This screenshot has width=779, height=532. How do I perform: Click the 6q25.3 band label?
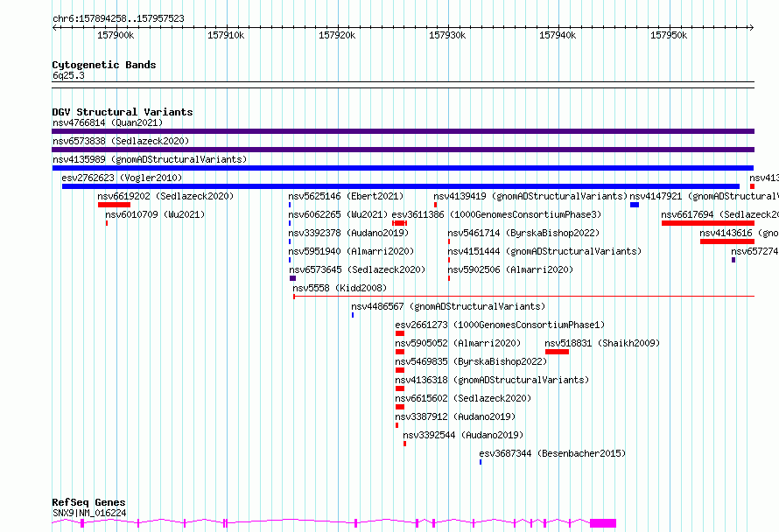pos(68,76)
